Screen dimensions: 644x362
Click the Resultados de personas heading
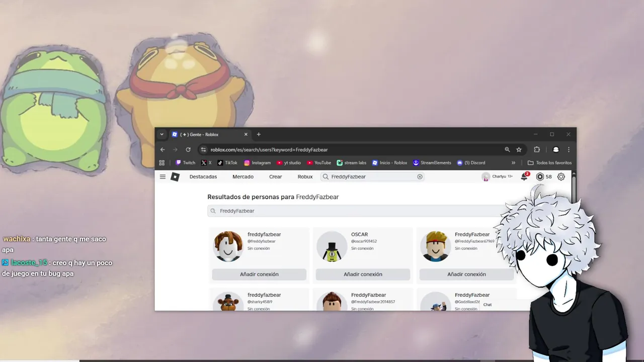273,197
